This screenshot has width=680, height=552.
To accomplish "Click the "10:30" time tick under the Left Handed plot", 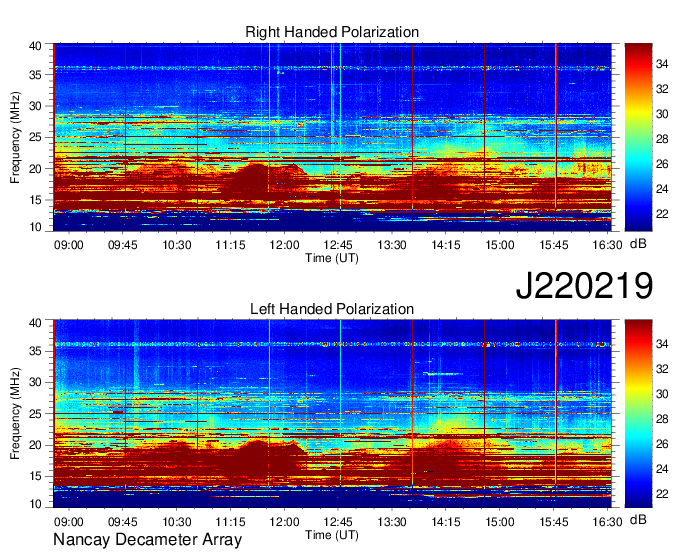I will (177, 522).
